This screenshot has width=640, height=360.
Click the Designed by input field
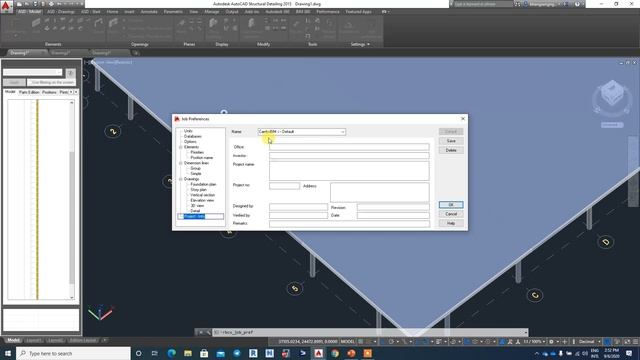point(298,207)
